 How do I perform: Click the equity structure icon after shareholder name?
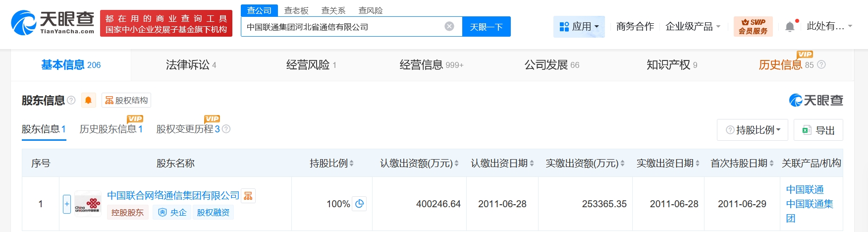click(x=248, y=196)
